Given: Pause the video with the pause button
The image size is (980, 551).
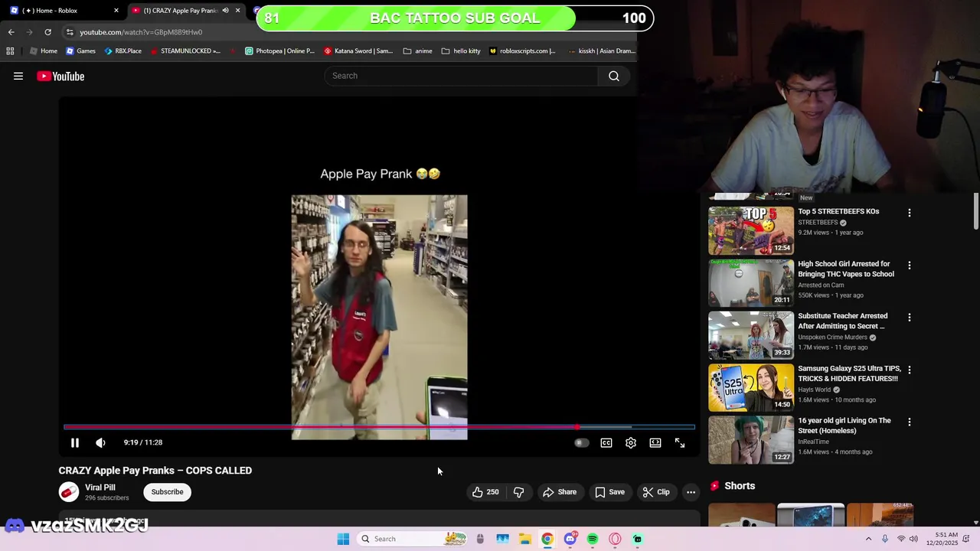Looking at the screenshot, I should [x=75, y=442].
